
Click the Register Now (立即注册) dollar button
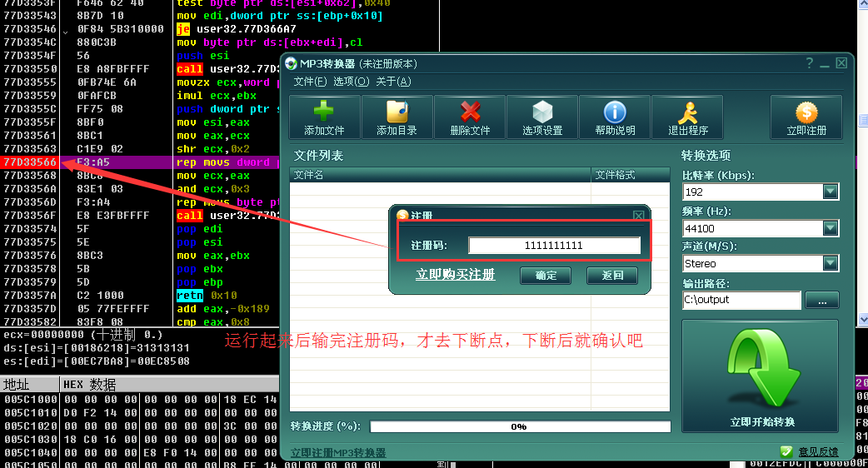point(806,117)
